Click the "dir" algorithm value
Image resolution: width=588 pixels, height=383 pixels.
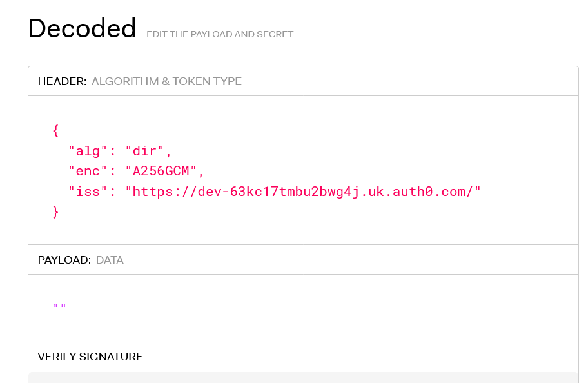pos(146,152)
